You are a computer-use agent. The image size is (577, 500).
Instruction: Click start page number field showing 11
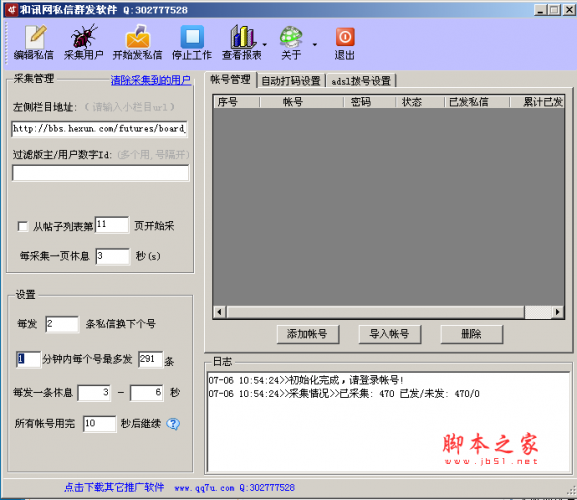coord(112,224)
